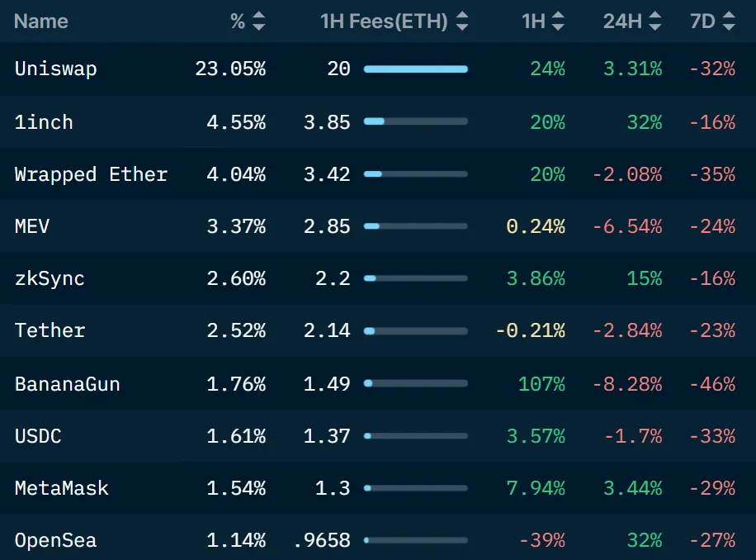Open Wrapped Ether details
756x560 pixels.
[x=91, y=174]
